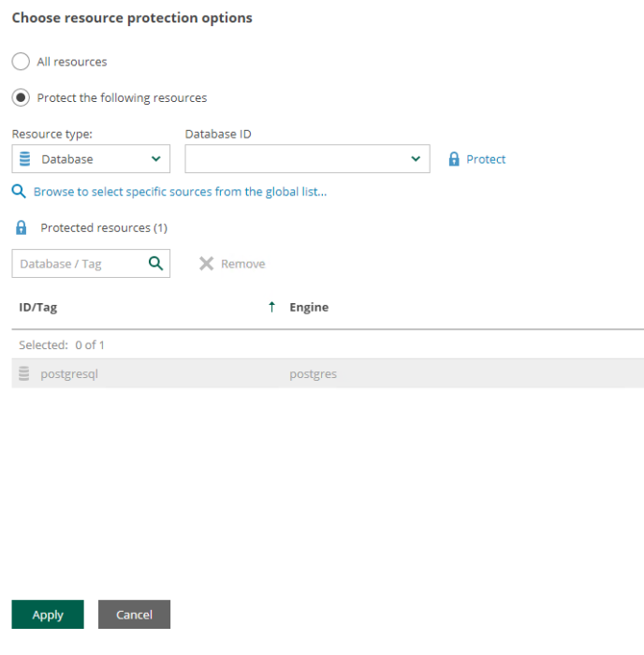The image size is (644, 655).
Task: Click the Database ID dropdown chevron arrow
Action: click(x=416, y=159)
